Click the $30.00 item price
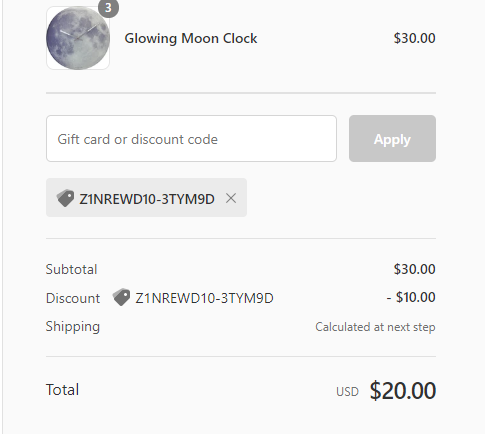Image resolution: width=485 pixels, height=434 pixels. [x=414, y=38]
